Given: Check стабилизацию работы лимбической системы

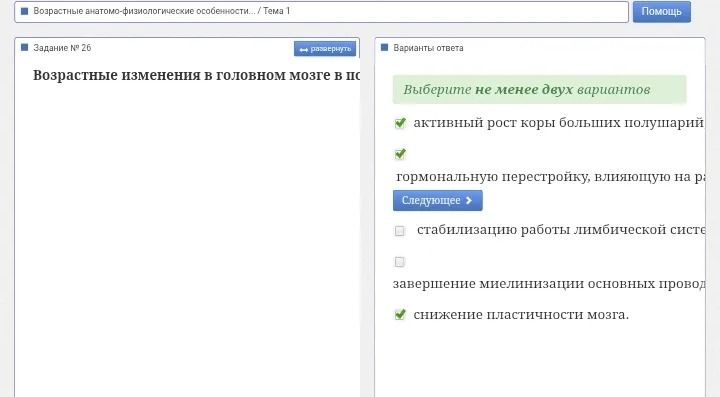Looking at the screenshot, I should pos(399,230).
